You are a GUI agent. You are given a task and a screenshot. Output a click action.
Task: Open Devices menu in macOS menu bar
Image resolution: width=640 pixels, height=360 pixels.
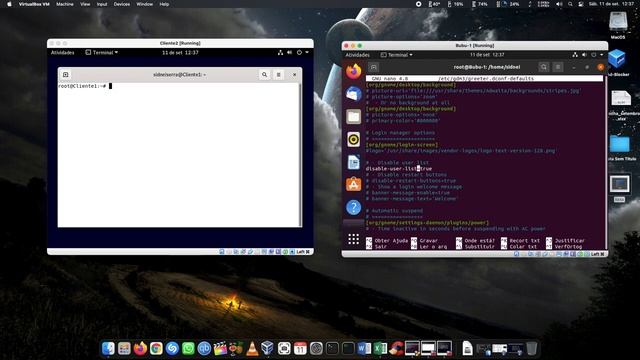[x=122, y=4]
